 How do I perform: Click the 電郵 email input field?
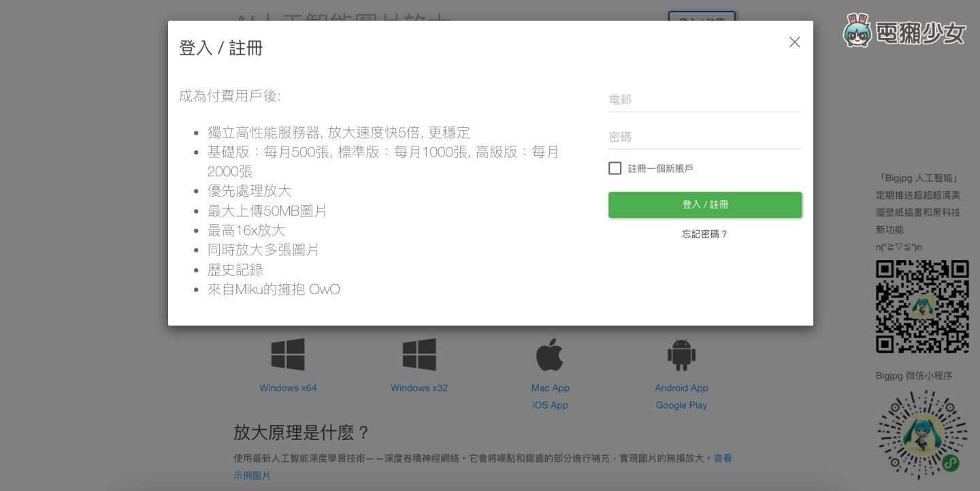[x=705, y=99]
